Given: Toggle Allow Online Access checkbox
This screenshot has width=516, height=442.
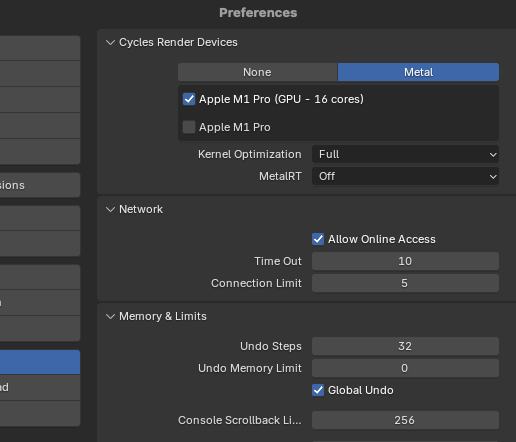Looking at the screenshot, I should pyautogui.click(x=318, y=239).
